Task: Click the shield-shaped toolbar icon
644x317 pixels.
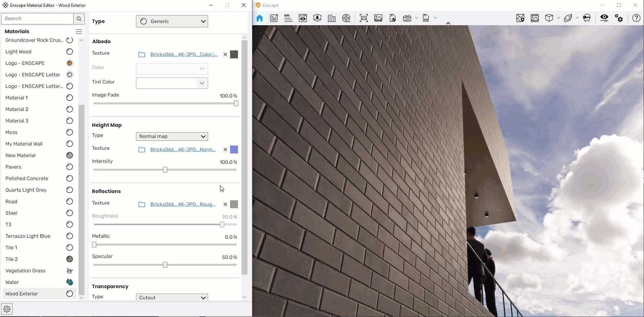Action: tap(317, 18)
